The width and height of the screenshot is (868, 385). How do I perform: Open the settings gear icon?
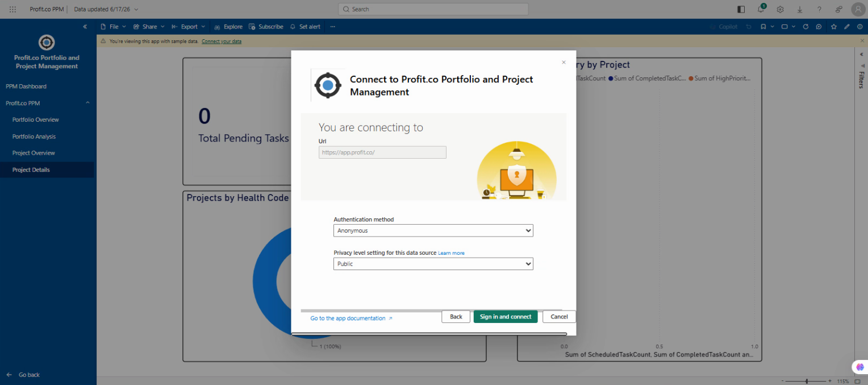[x=781, y=9]
